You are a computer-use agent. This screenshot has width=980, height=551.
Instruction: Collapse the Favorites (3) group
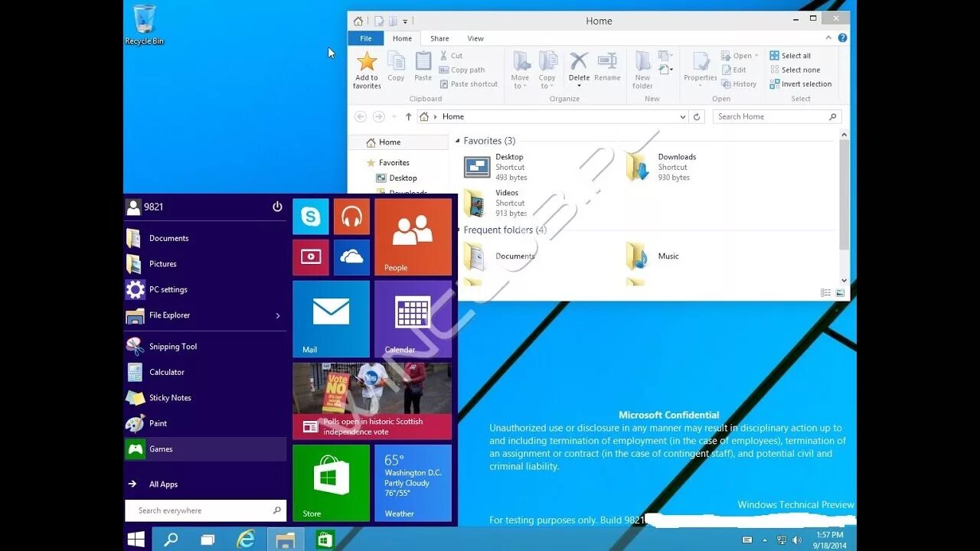point(458,141)
